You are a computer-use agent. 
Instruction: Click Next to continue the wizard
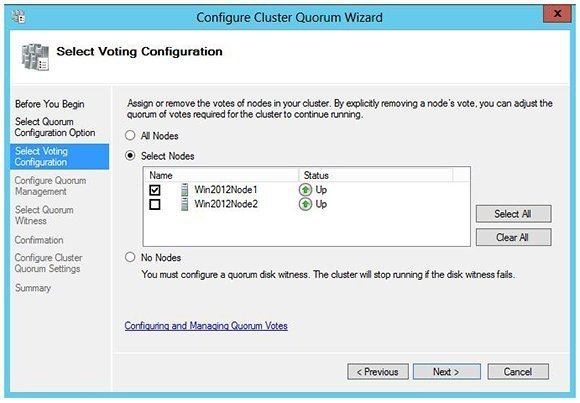pos(446,372)
